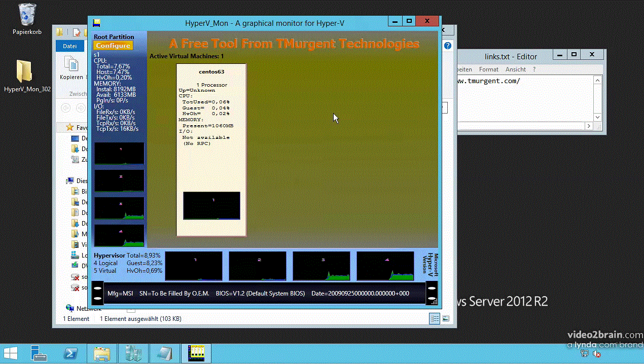Switch Explorer to details view icon
The width and height of the screenshot is (644, 364).
tap(435, 318)
